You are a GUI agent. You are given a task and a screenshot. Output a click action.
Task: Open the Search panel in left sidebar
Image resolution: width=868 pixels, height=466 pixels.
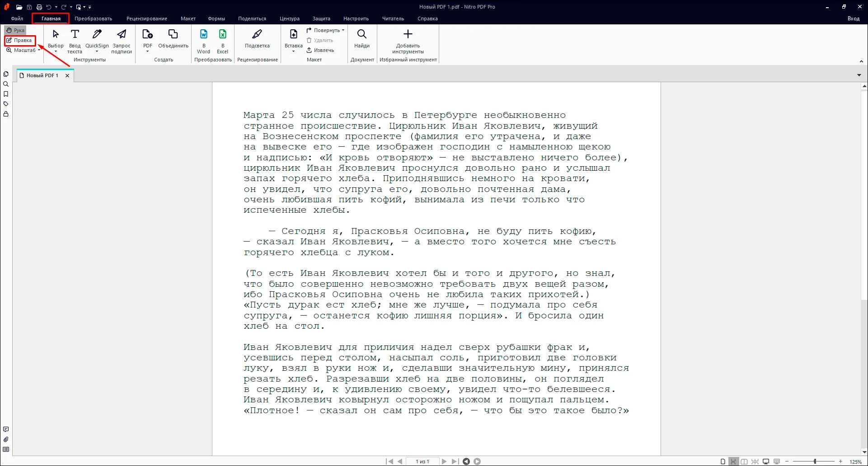(6, 84)
